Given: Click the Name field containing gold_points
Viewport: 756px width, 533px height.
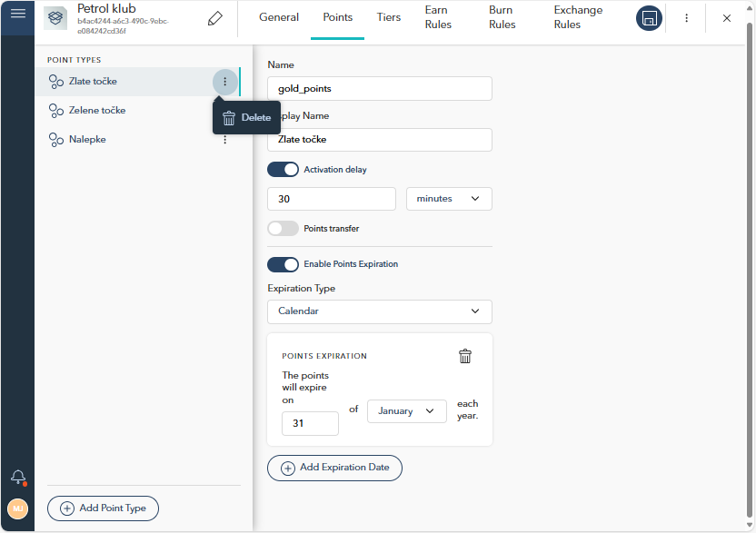Looking at the screenshot, I should tap(380, 89).
